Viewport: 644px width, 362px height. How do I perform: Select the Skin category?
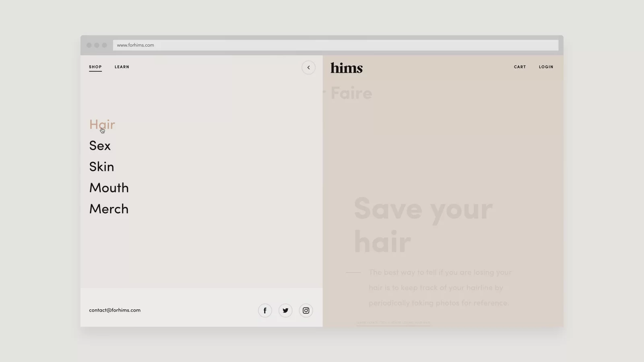[x=101, y=167]
